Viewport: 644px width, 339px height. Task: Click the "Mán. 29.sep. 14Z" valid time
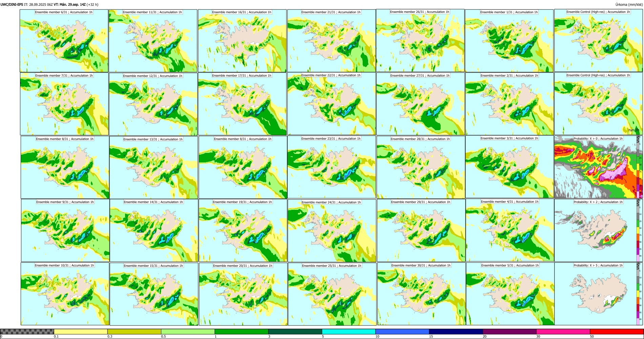73,4
